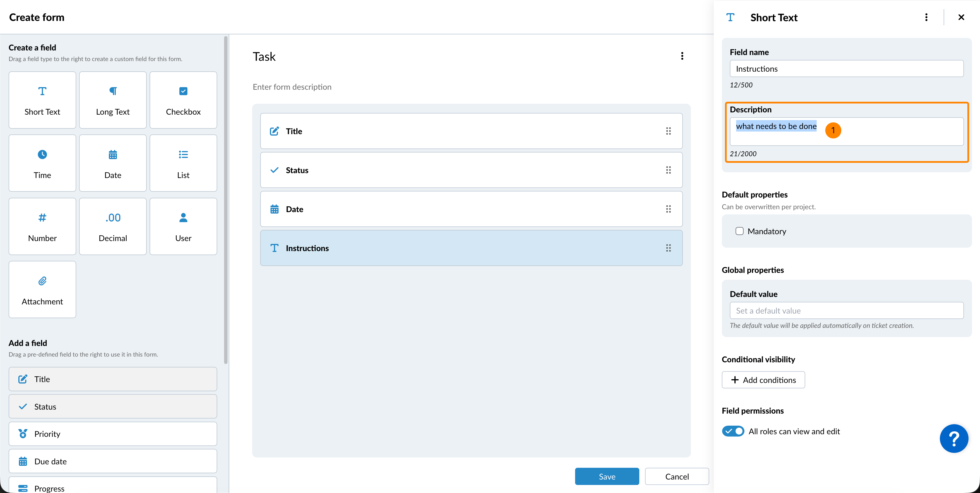The height and width of the screenshot is (493, 980).
Task: Select the Decimal field type tile
Action: (113, 226)
